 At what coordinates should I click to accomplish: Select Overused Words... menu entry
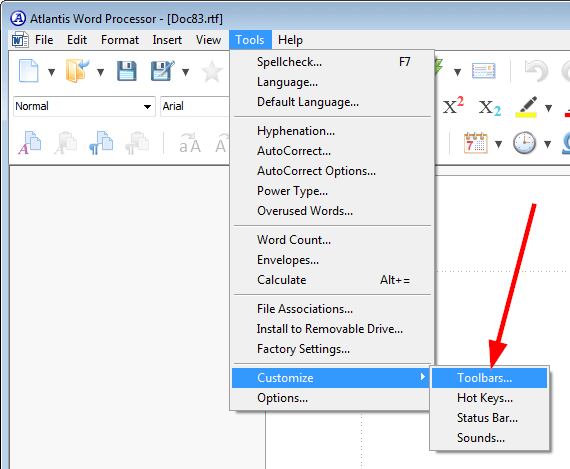click(332, 211)
